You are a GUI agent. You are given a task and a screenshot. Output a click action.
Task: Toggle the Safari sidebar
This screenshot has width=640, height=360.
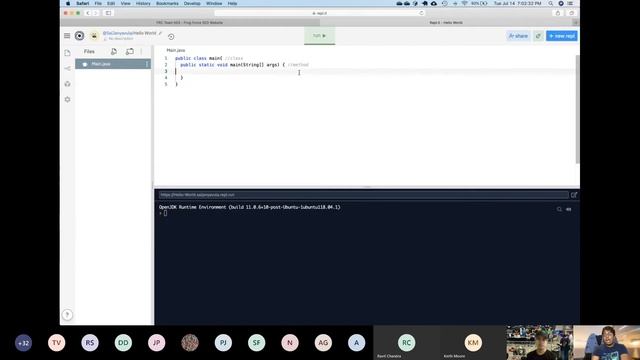(x=109, y=13)
